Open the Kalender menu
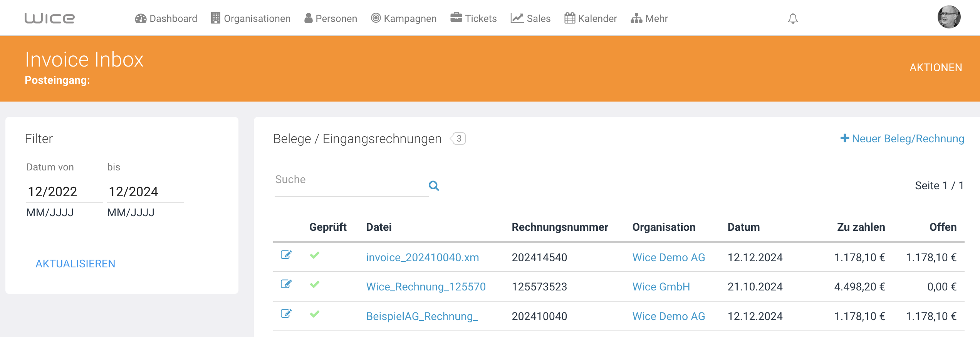The image size is (980, 337). click(x=591, y=18)
